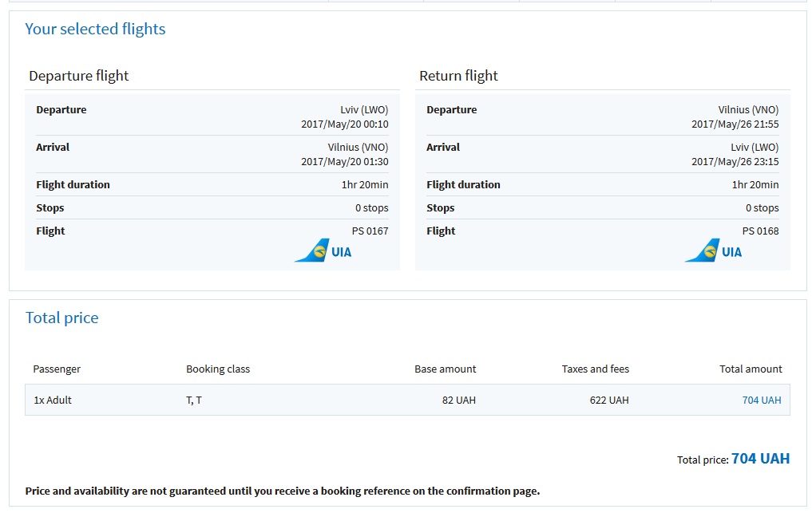Select the 'Your selected flights' heading
Image resolution: width=812 pixels, height=513 pixels.
pos(95,30)
